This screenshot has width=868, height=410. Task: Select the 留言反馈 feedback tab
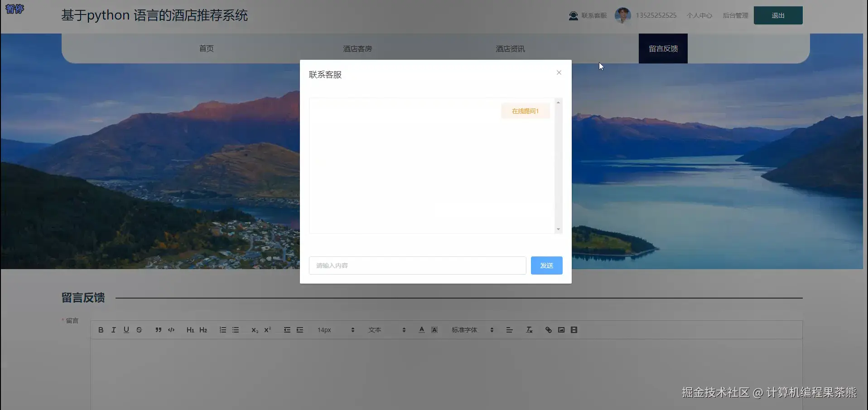point(663,48)
